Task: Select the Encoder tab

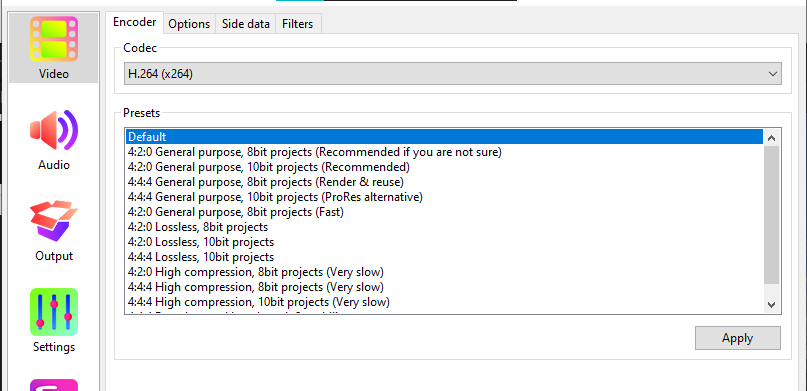Action: pyautogui.click(x=134, y=22)
